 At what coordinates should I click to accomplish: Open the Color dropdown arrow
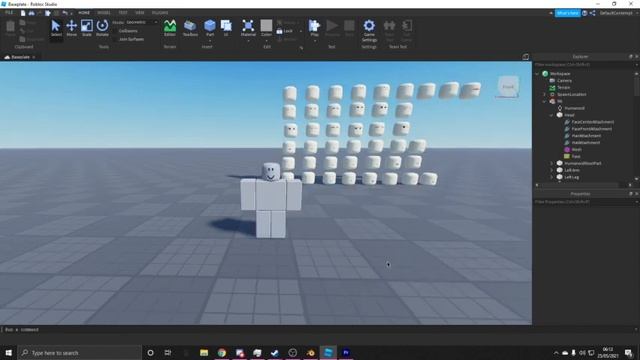[266, 41]
